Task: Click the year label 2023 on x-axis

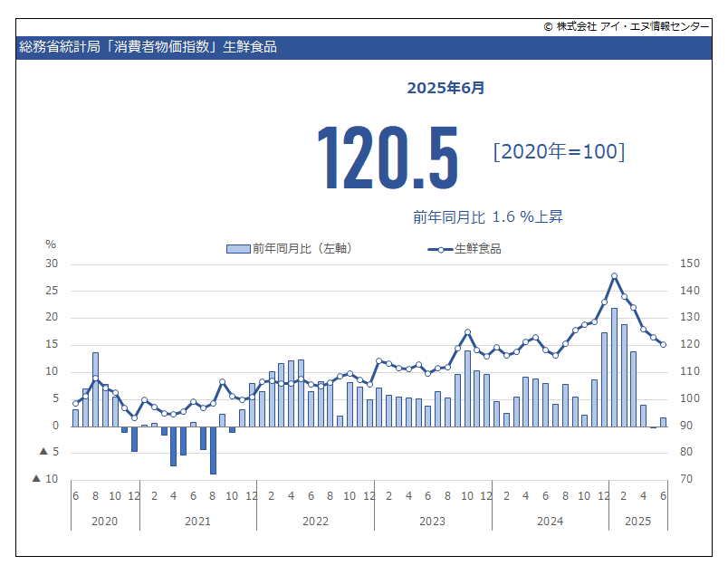Action: (432, 522)
